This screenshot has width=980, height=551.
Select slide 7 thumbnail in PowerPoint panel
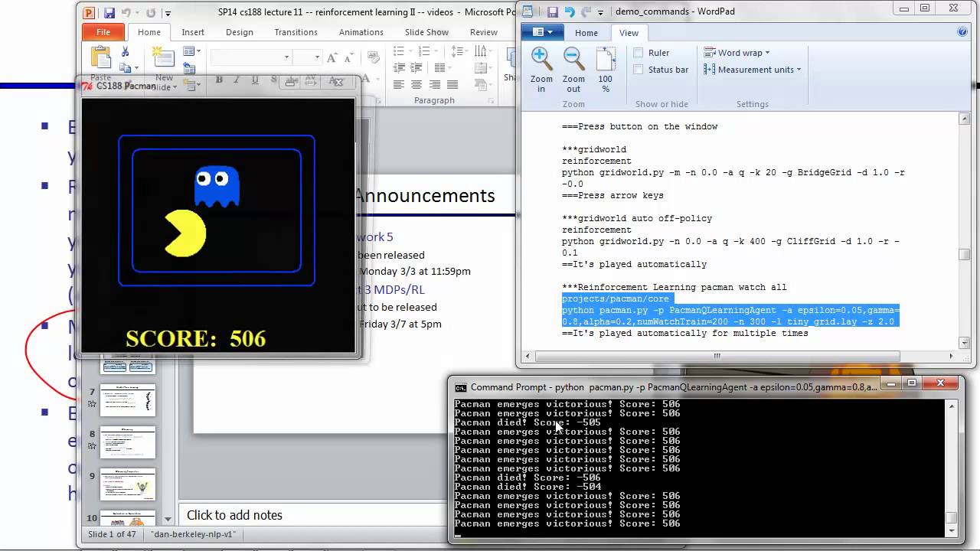click(127, 400)
